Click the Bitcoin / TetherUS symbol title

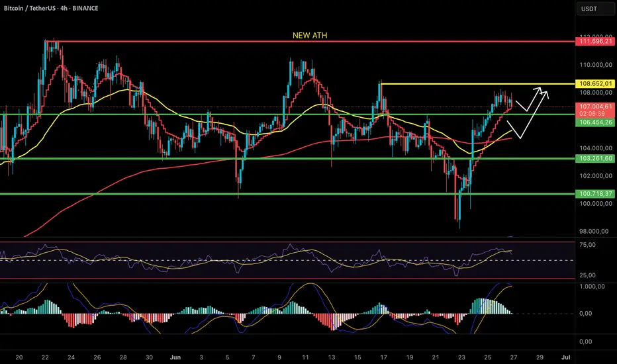coord(30,8)
